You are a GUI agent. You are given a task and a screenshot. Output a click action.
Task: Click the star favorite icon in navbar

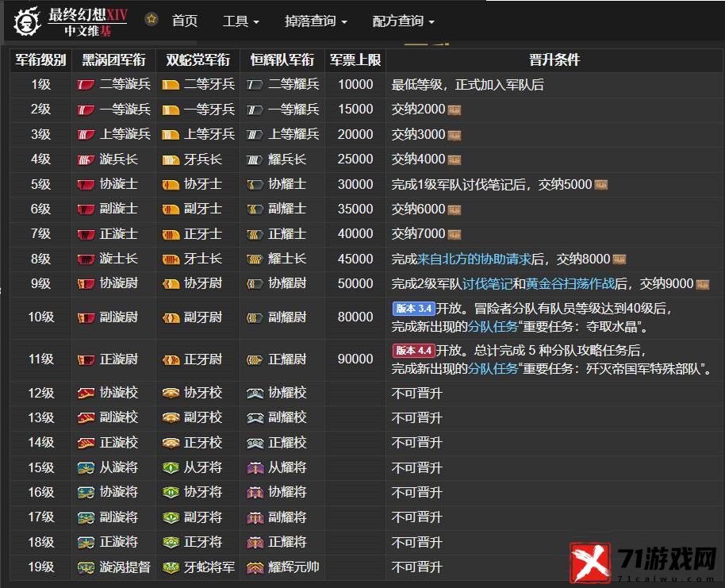click(152, 19)
